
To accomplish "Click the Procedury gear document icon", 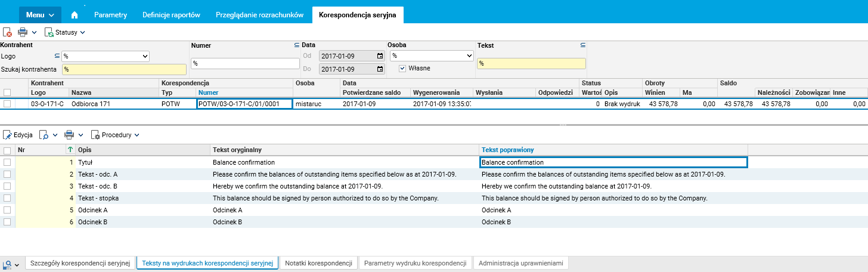I will tap(95, 135).
